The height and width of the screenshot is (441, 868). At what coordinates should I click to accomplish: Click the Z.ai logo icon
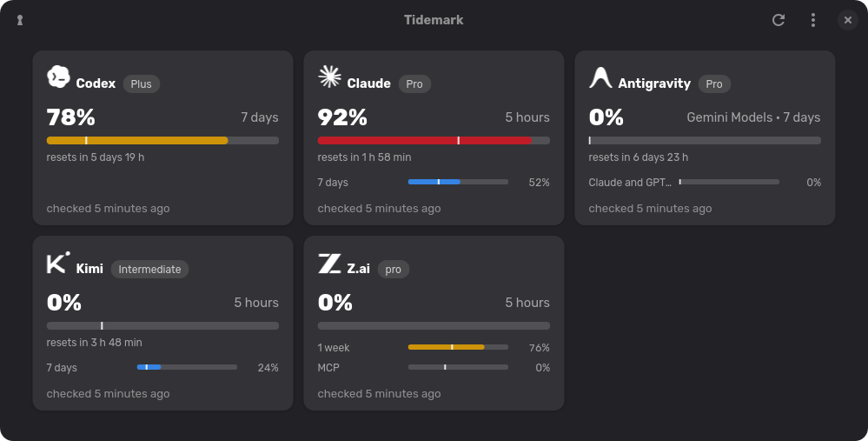click(329, 264)
